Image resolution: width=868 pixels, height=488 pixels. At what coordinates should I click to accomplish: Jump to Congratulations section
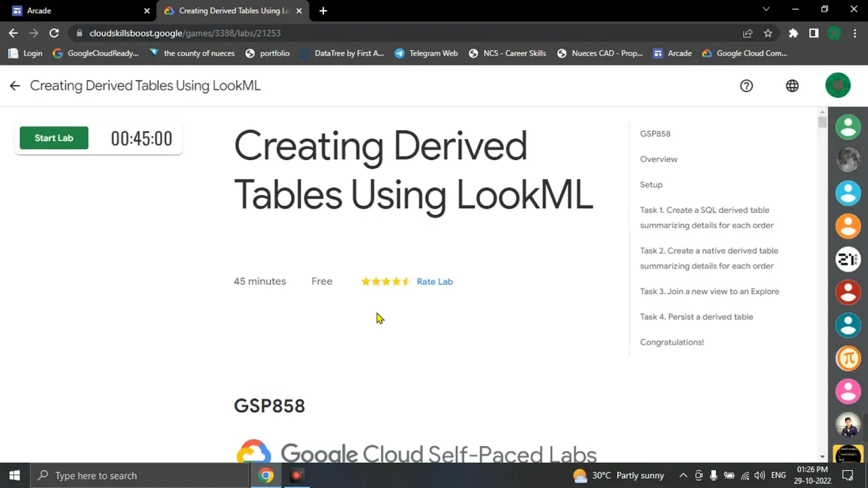click(672, 342)
